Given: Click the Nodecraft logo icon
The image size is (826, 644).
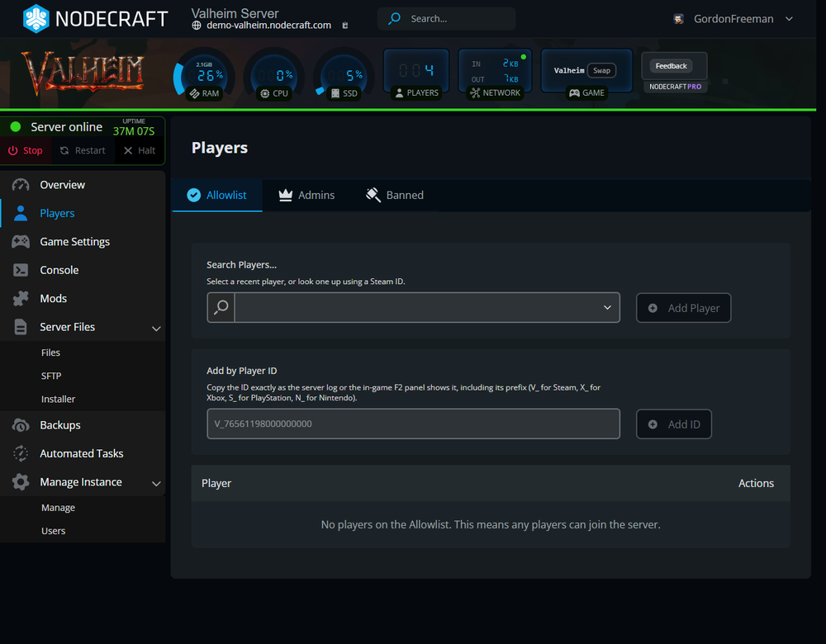Looking at the screenshot, I should 36,18.
